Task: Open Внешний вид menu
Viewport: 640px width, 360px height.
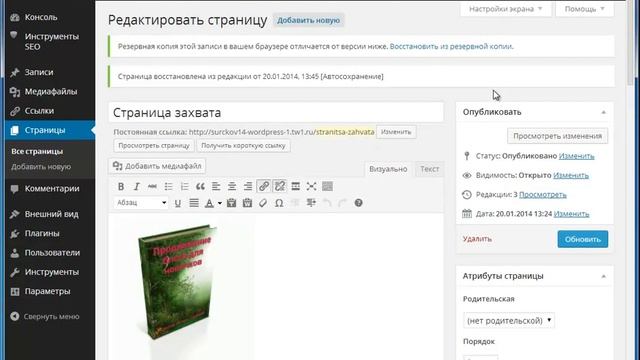Action: (x=50, y=214)
